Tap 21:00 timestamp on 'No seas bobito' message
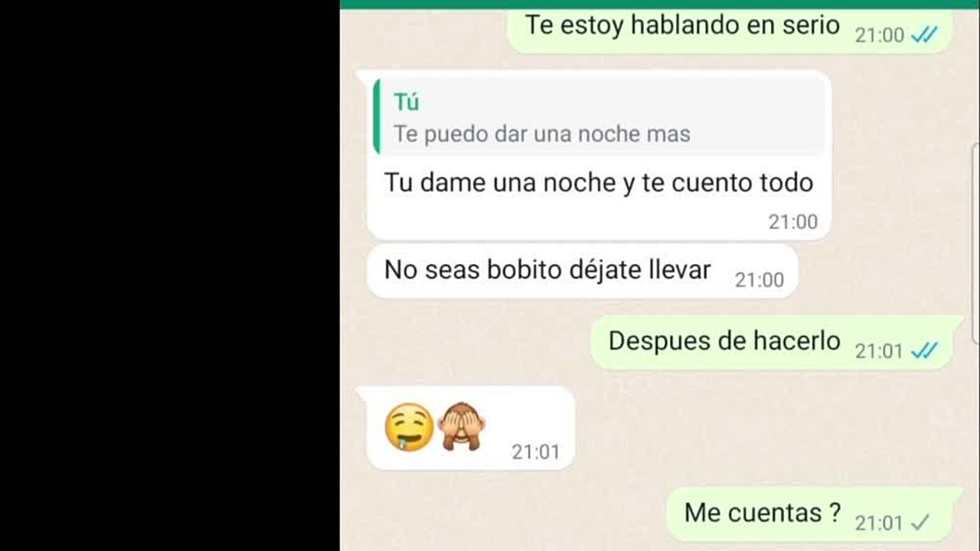 point(759,280)
